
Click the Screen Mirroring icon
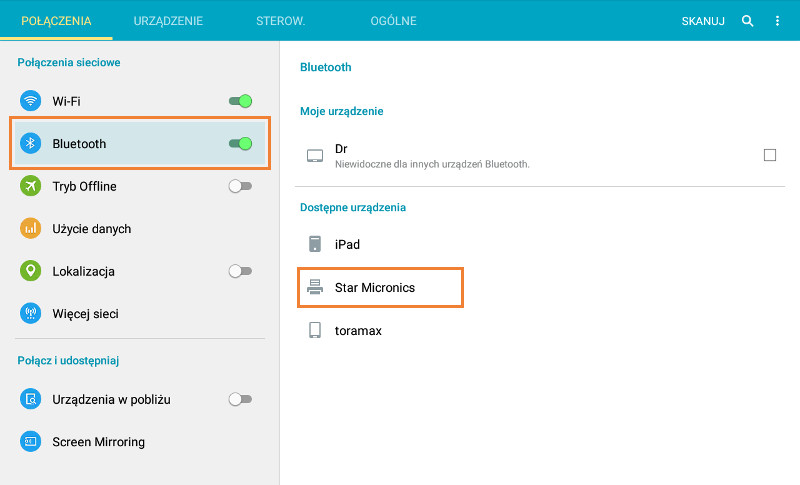31,442
